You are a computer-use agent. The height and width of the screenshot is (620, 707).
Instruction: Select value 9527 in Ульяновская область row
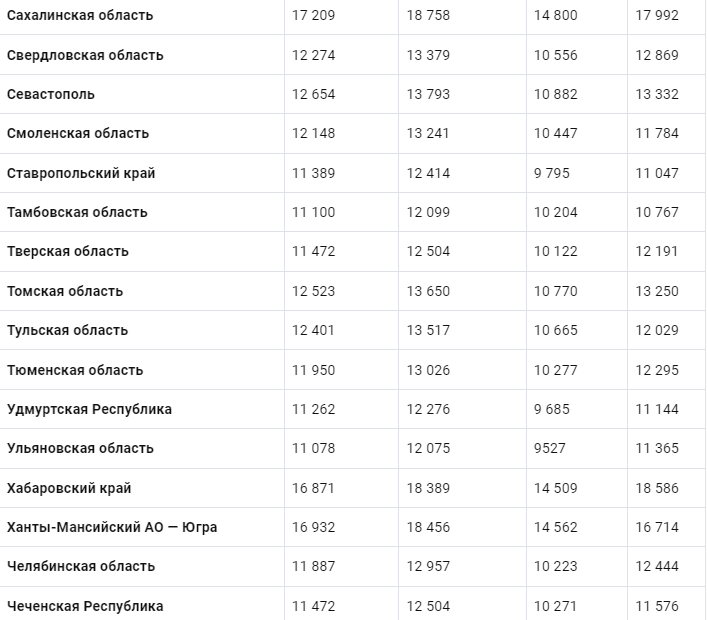click(x=550, y=449)
